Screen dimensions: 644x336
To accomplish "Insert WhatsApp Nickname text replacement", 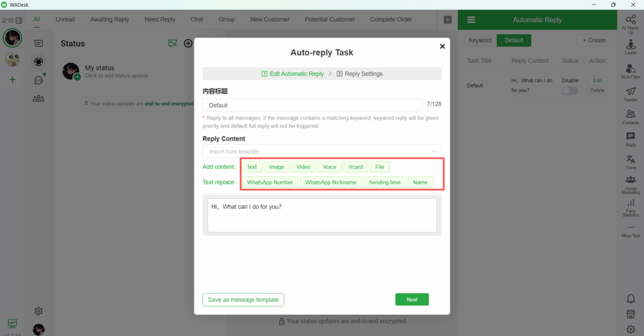I will click(x=331, y=182).
